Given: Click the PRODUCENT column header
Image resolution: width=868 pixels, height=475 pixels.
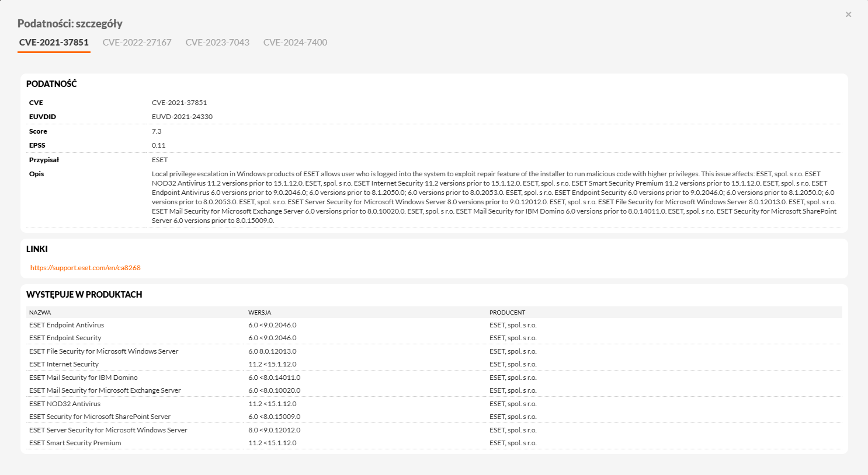Looking at the screenshot, I should point(507,313).
